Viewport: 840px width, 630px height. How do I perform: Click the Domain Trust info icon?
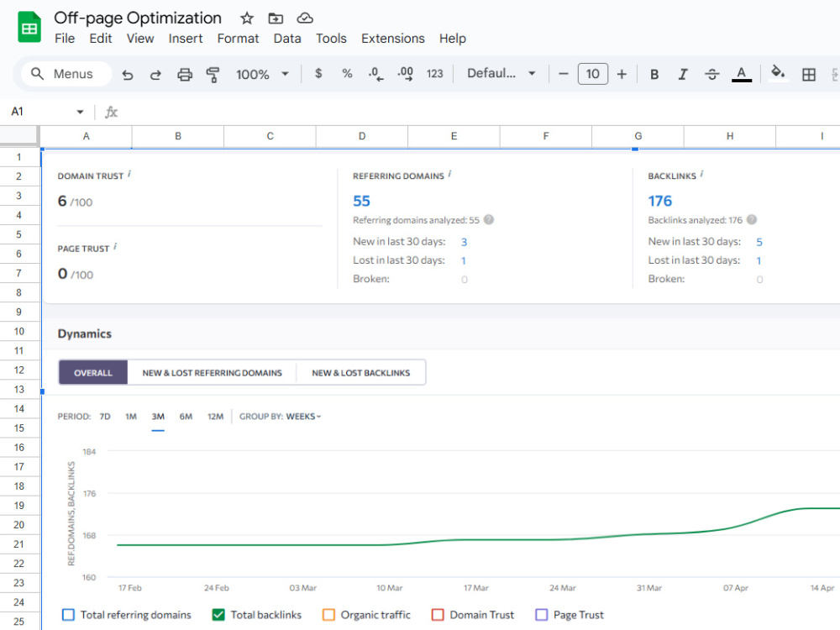tap(129, 174)
